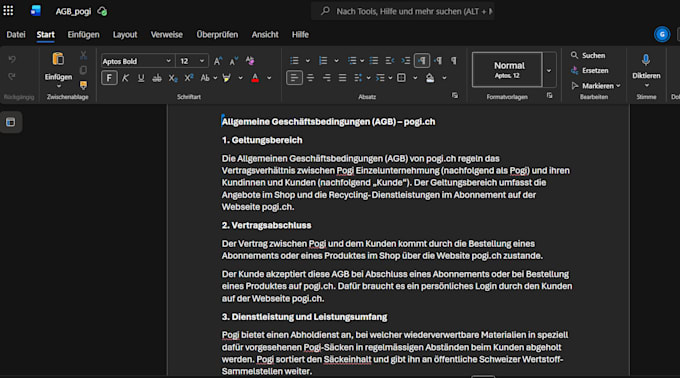Toggle underline formatting
This screenshot has height=378, width=680.
pos(141,78)
